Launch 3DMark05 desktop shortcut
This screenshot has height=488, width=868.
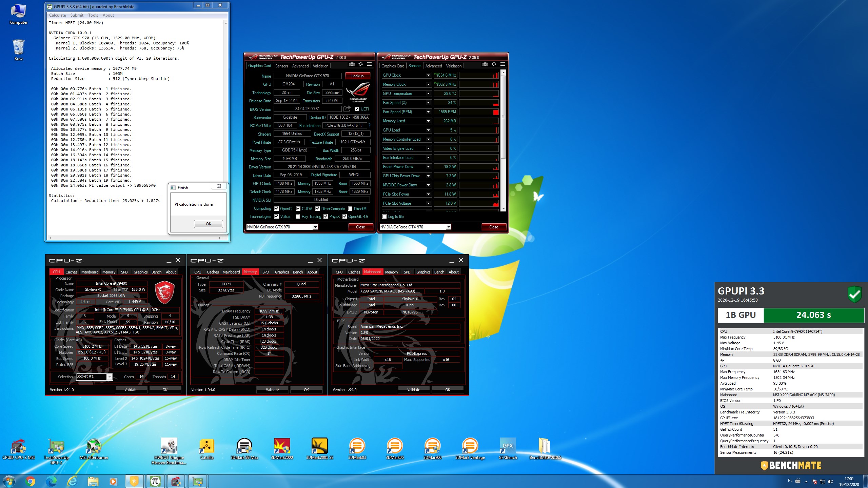[395, 449]
